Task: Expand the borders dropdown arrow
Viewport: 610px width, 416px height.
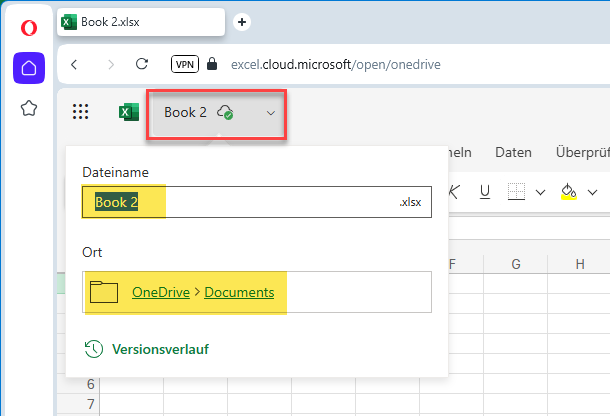Action: pos(540,192)
